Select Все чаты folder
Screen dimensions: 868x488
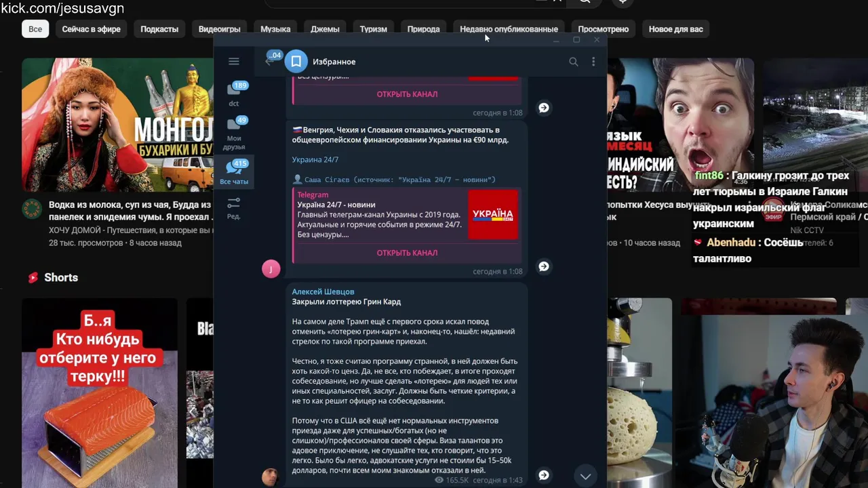click(234, 172)
